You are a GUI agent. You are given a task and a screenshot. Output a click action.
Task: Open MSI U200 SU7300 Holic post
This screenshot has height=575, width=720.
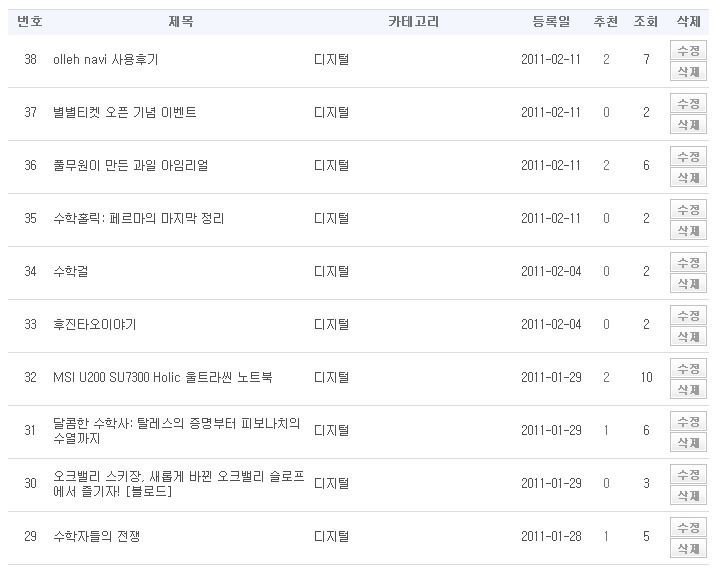coord(163,377)
